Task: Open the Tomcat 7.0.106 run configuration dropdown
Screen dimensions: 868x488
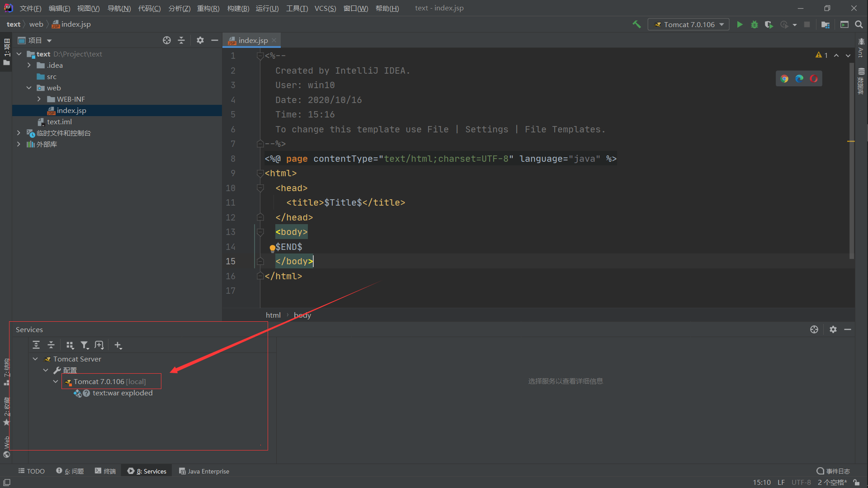Action: tap(689, 24)
